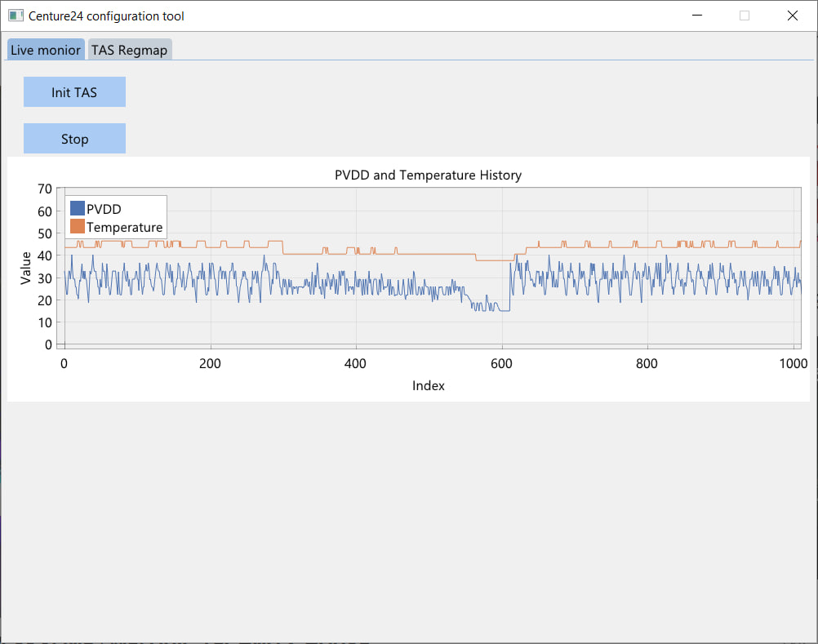Click the 50 tick label on the y-axis
Screen dimensions: 818x644
pos(45,233)
